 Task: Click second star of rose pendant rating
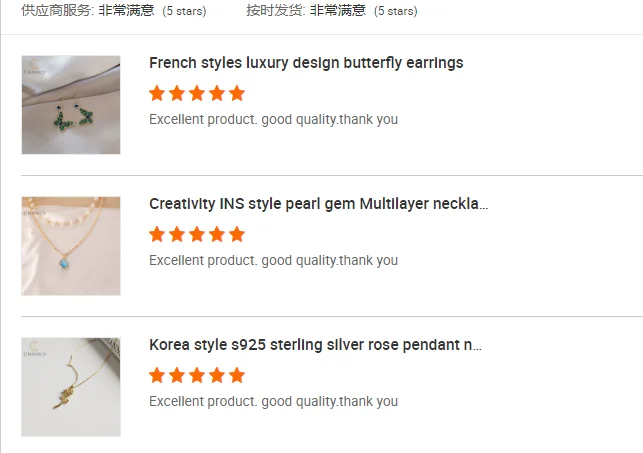pos(177,376)
